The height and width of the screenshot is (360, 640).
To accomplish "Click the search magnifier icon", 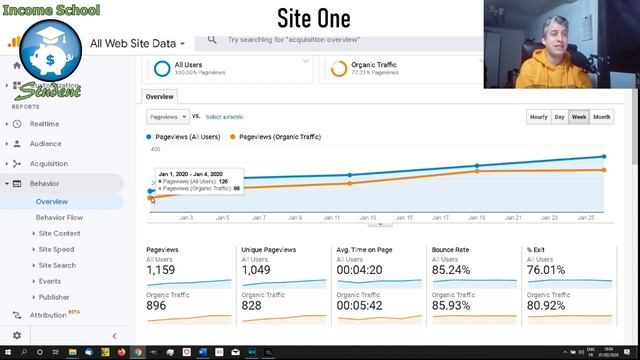I will pyautogui.click(x=212, y=40).
